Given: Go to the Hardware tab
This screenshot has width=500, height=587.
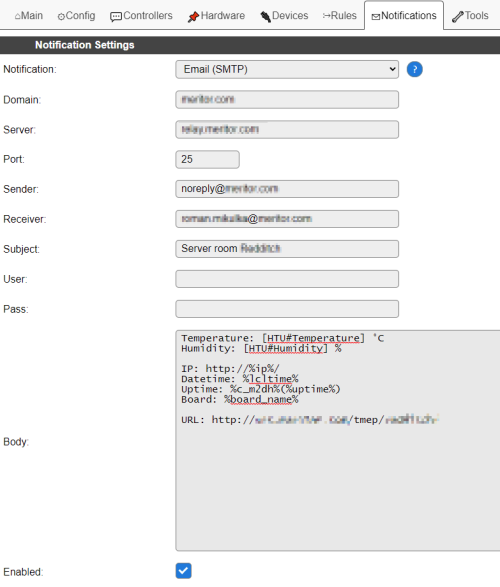Looking at the screenshot, I should tap(216, 16).
